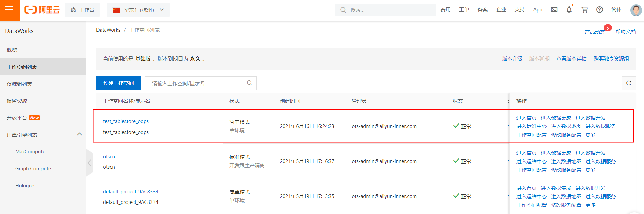Viewport: 644px width, 214px height.
Task: Click the 创建工作空间 button
Action: pyautogui.click(x=118, y=83)
